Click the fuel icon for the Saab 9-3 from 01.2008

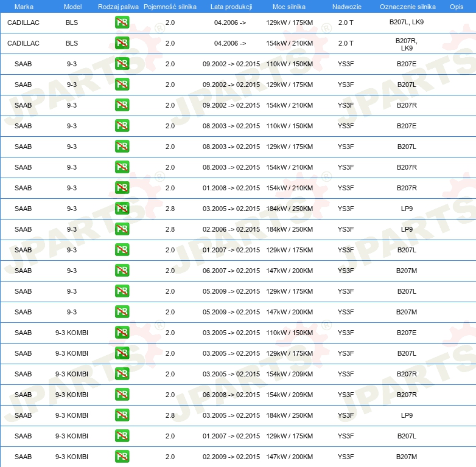[x=122, y=188]
